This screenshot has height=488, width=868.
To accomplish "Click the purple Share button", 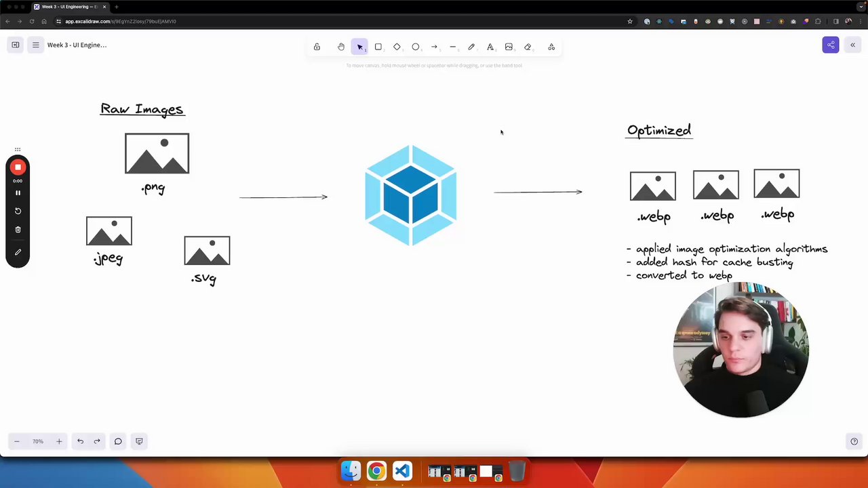I will pos(831,45).
